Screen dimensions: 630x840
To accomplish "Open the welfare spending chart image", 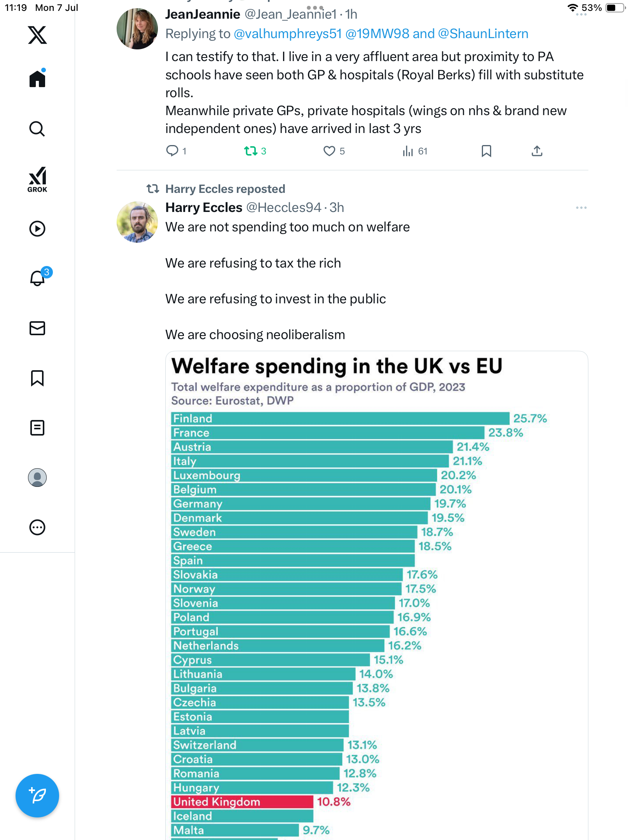I will 377,595.
